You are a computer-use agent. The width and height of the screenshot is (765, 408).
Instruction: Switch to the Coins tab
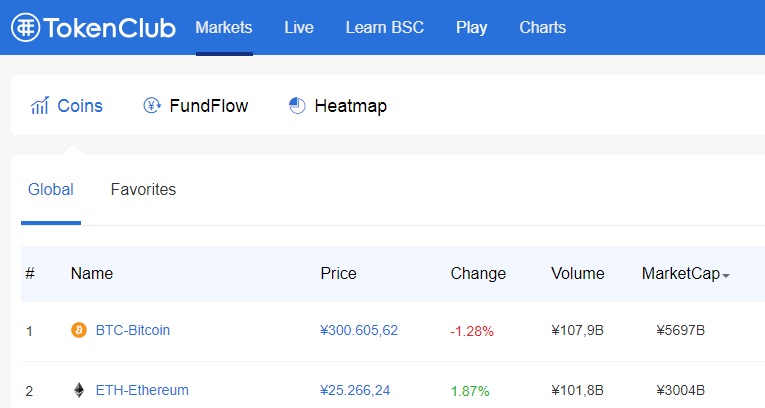point(67,105)
